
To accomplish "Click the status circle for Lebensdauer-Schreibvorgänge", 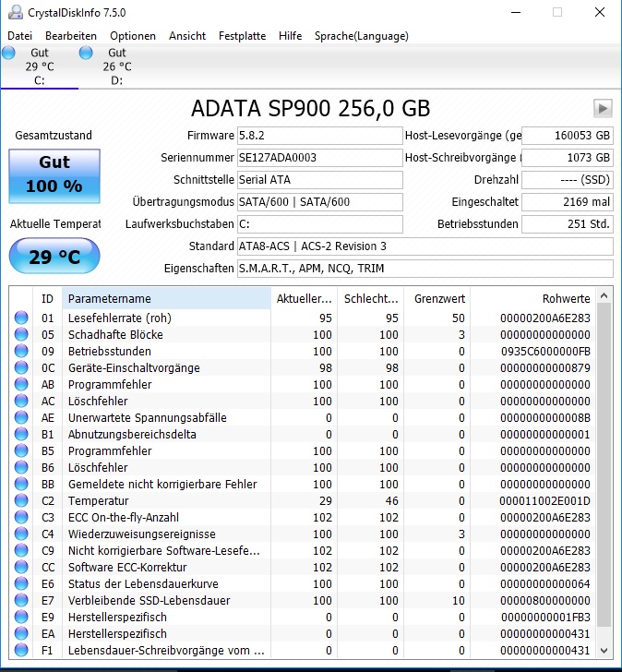I will (21, 650).
